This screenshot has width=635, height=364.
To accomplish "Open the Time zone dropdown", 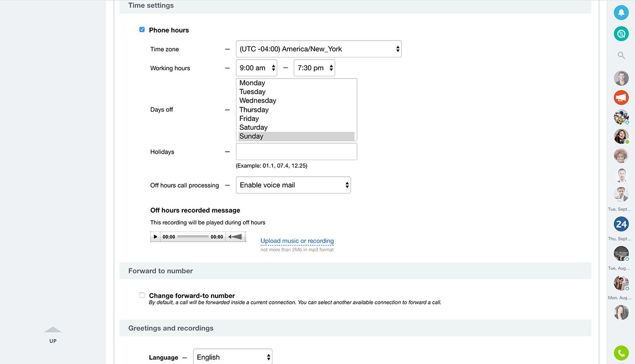I will coord(318,49).
